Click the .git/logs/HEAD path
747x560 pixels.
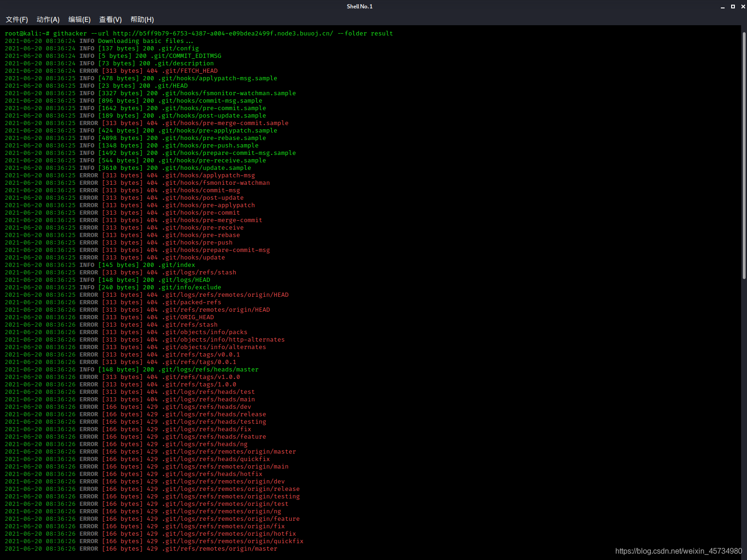coord(184,280)
